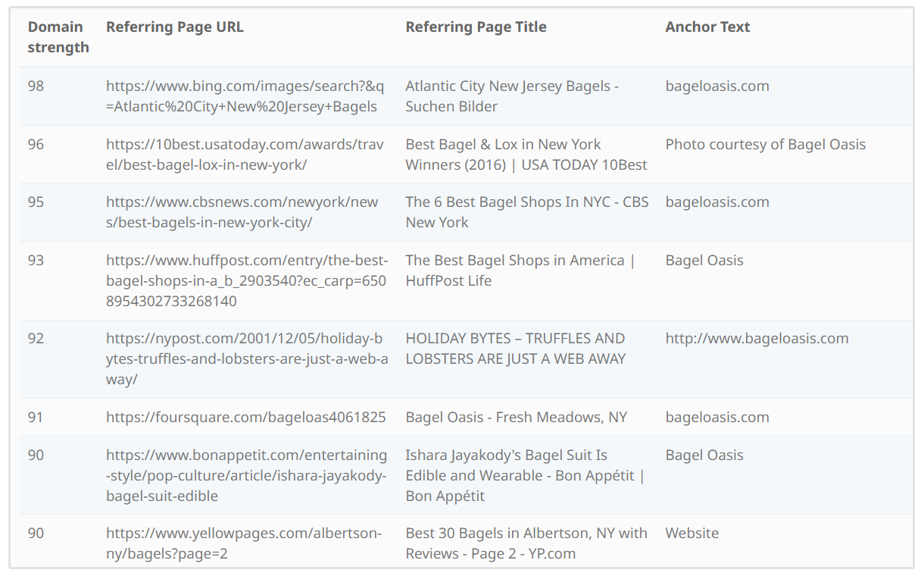Click the Referring Page URL column header
This screenshot has height=576, width=924.
pyautogui.click(x=174, y=27)
